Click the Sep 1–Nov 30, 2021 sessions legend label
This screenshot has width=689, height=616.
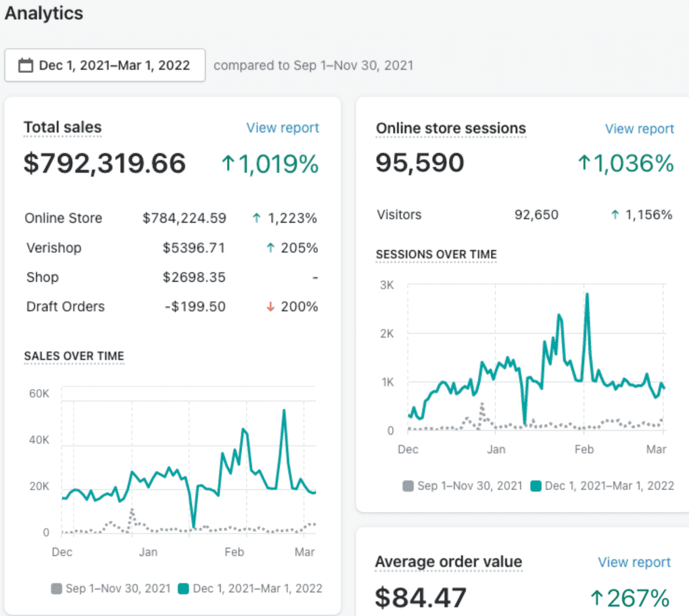tap(470, 486)
